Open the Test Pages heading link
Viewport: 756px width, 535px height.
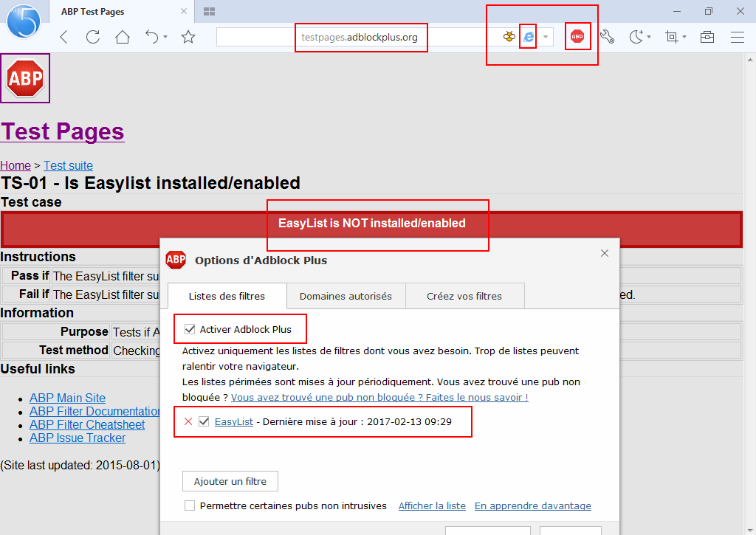[62, 131]
